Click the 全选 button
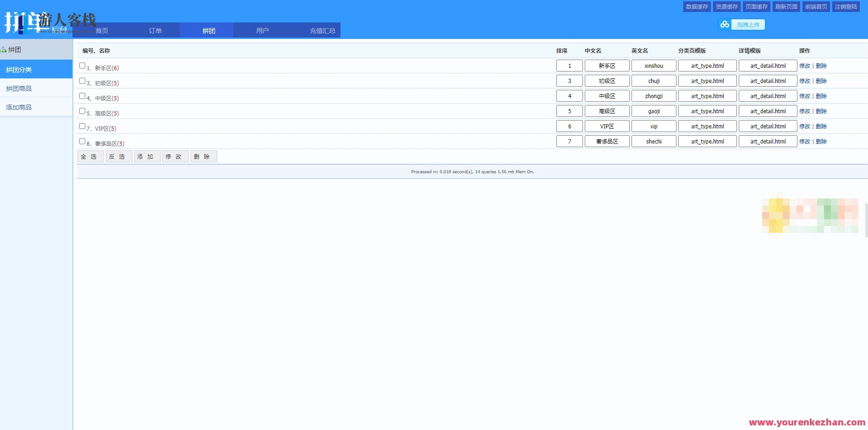 click(x=91, y=156)
